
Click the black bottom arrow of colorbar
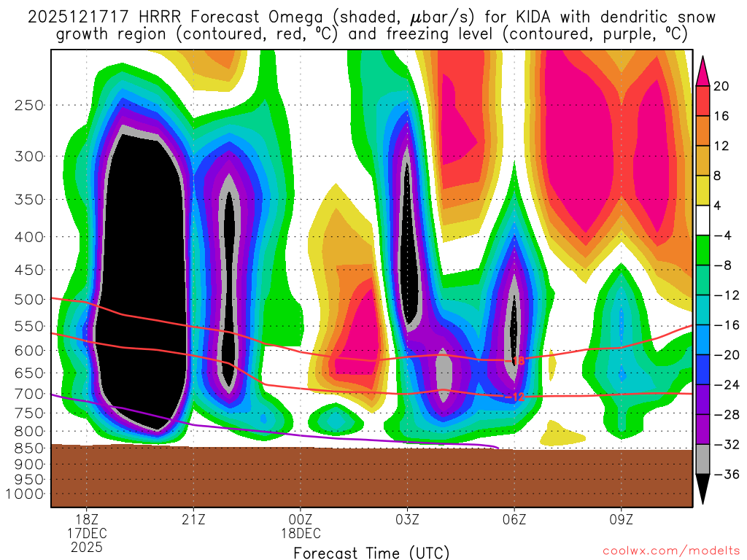tap(703, 489)
